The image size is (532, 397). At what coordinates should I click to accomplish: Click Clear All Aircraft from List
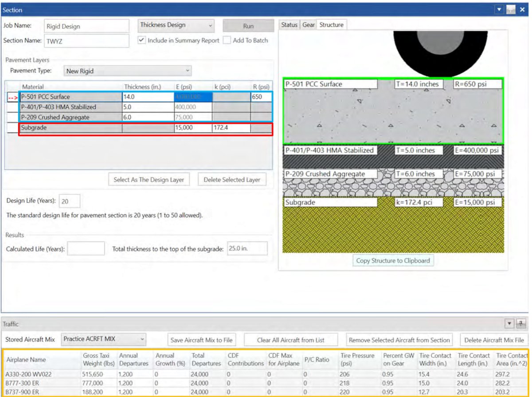pos(291,340)
